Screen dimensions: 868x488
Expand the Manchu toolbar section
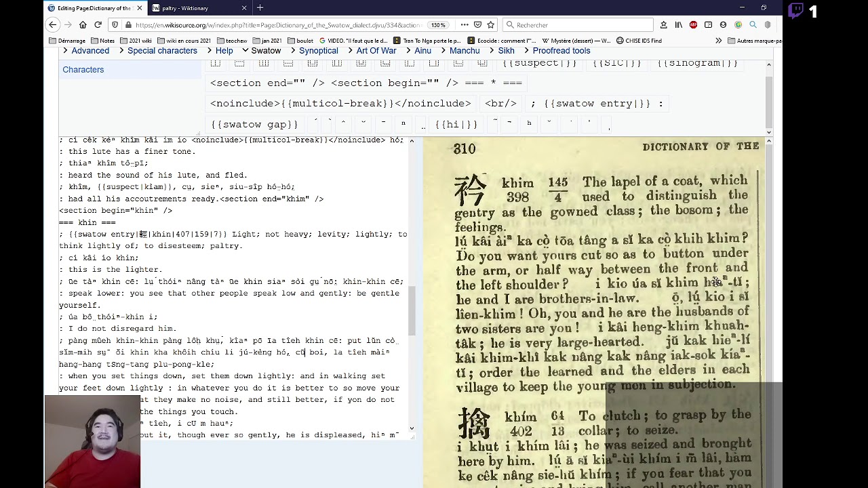coord(460,51)
